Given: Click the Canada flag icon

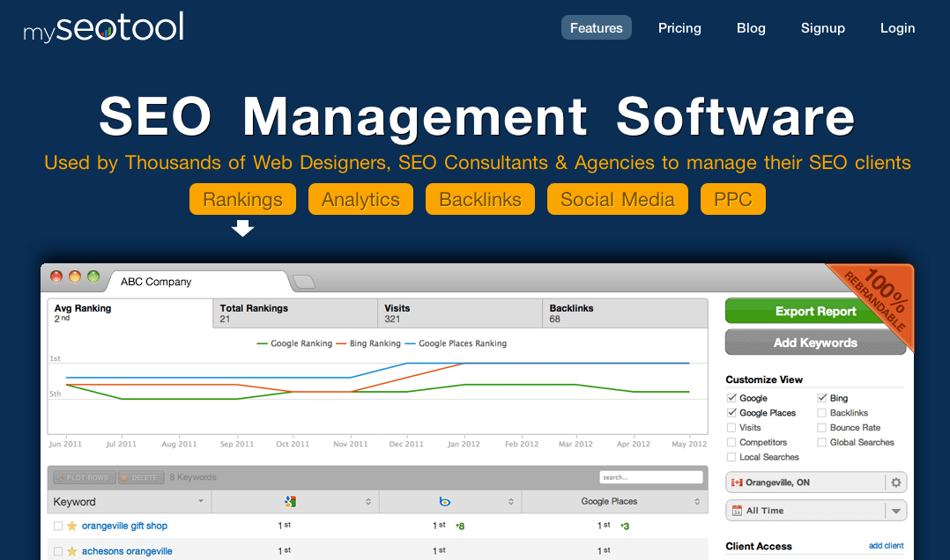Looking at the screenshot, I should point(737,483).
